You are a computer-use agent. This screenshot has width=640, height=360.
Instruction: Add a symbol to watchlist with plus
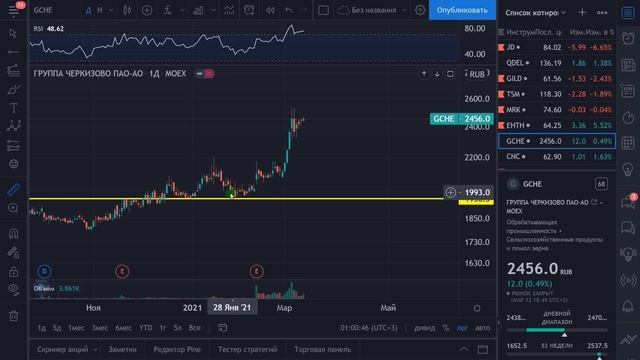[x=582, y=13]
